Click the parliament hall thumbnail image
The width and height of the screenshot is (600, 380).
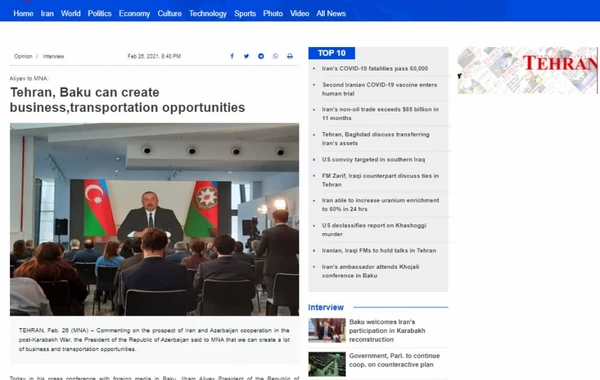(x=327, y=364)
